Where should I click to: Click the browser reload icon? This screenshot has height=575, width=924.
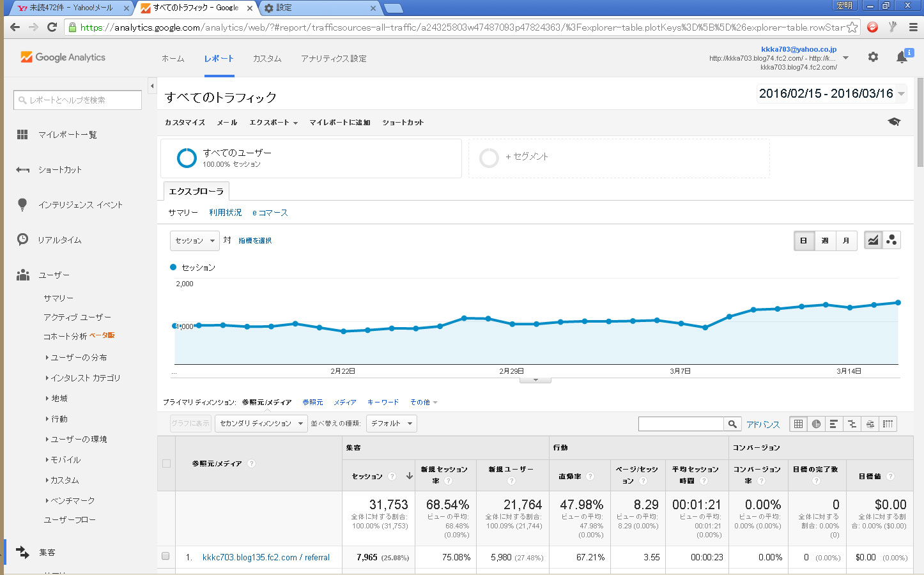tap(52, 27)
